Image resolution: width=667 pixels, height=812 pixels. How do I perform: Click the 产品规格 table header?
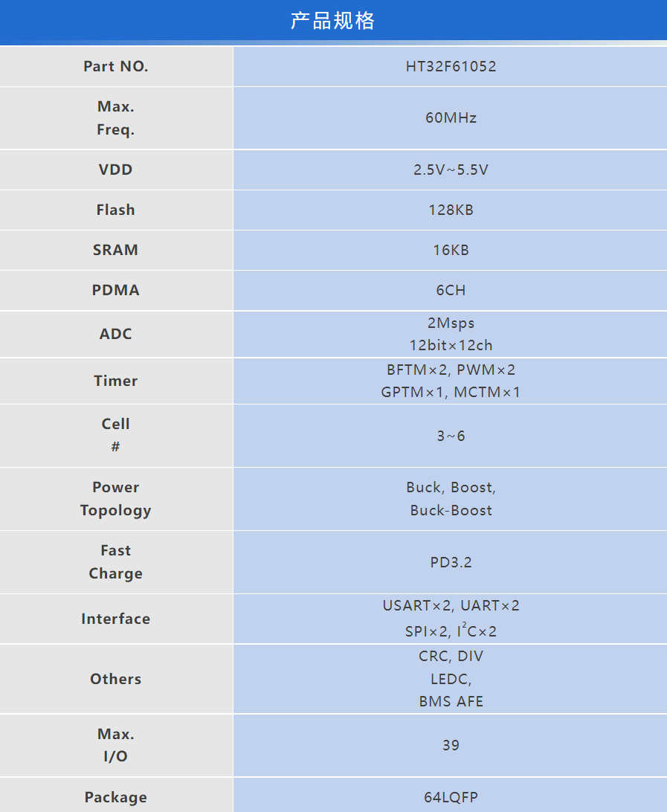[333, 22]
